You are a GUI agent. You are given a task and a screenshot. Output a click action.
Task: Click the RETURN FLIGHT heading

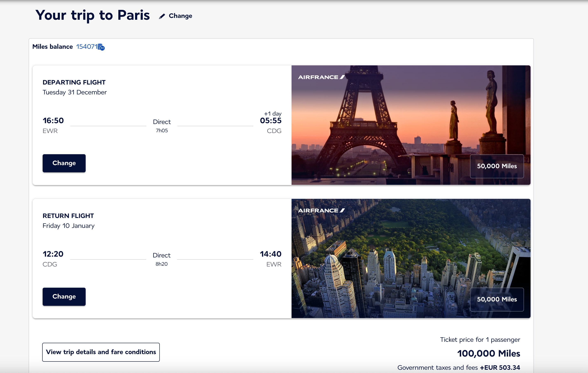click(68, 216)
